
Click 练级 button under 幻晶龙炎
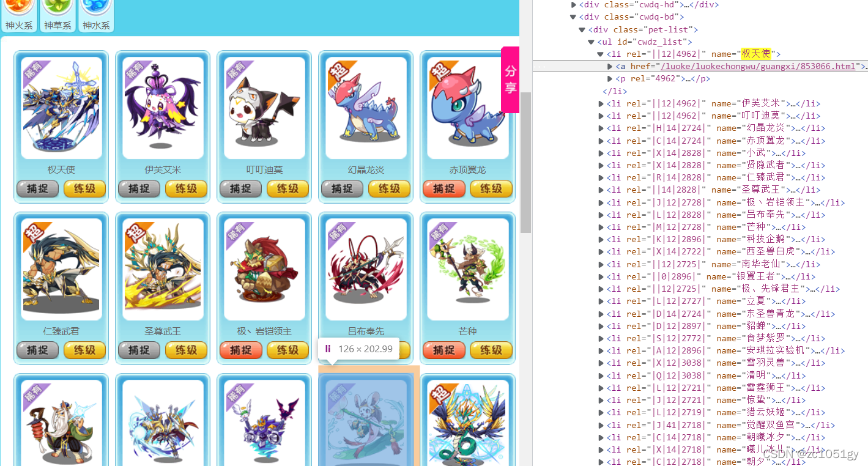click(x=389, y=189)
